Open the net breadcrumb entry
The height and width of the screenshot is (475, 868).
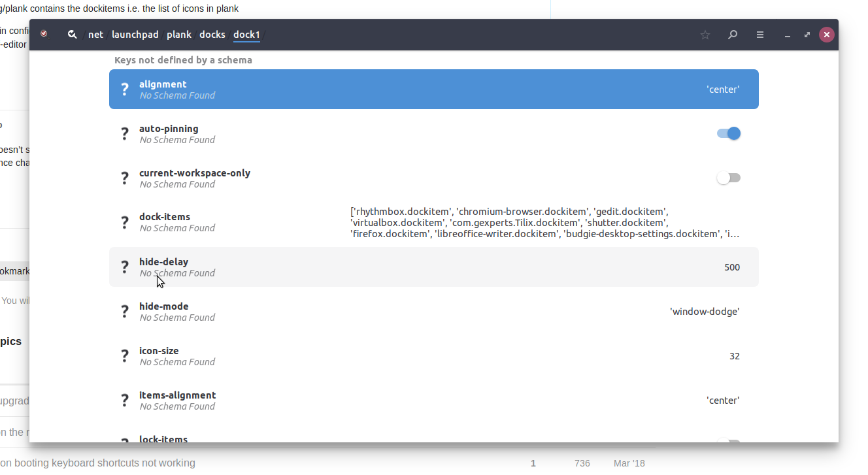(x=95, y=35)
